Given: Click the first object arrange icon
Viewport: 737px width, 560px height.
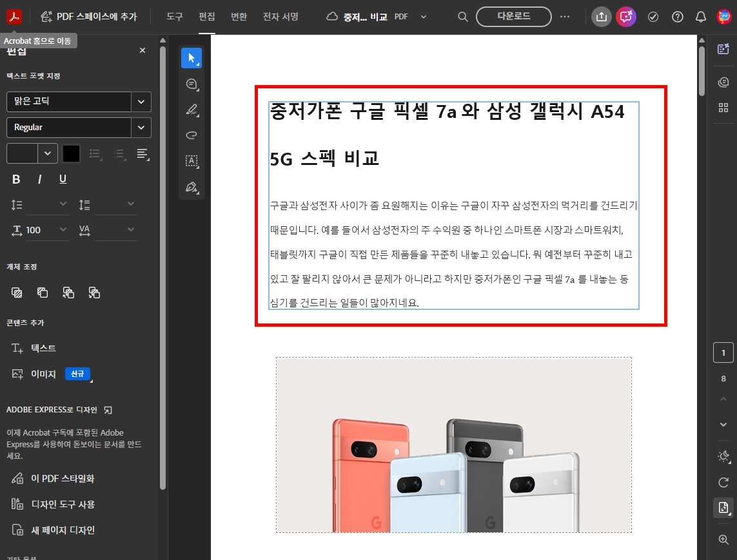Looking at the screenshot, I should (17, 293).
